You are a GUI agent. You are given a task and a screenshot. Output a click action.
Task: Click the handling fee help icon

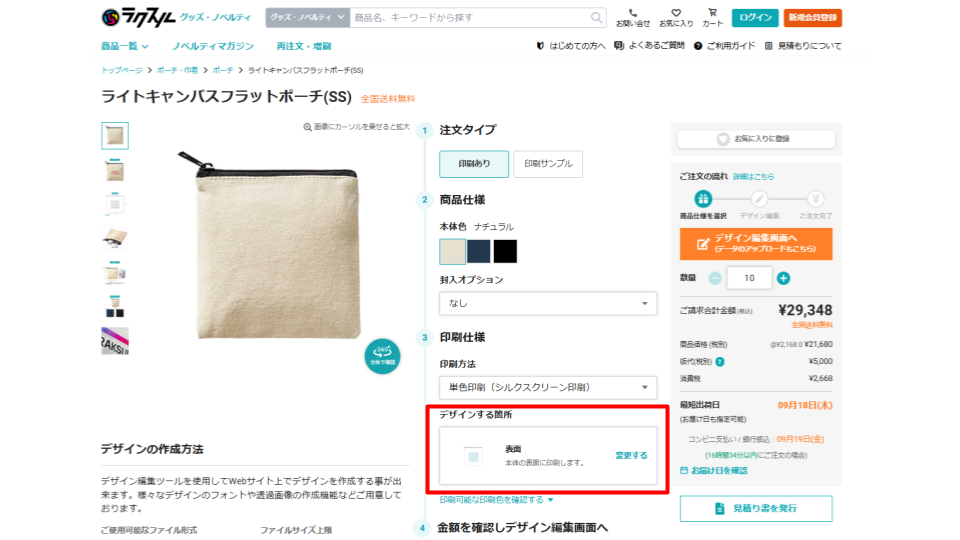click(720, 361)
